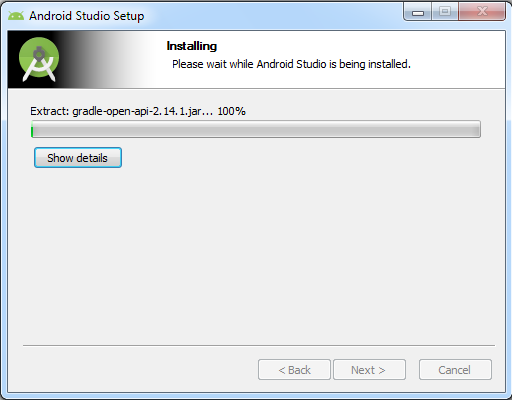
Task: Close the Android Studio Setup window
Action: tap(482, 12)
